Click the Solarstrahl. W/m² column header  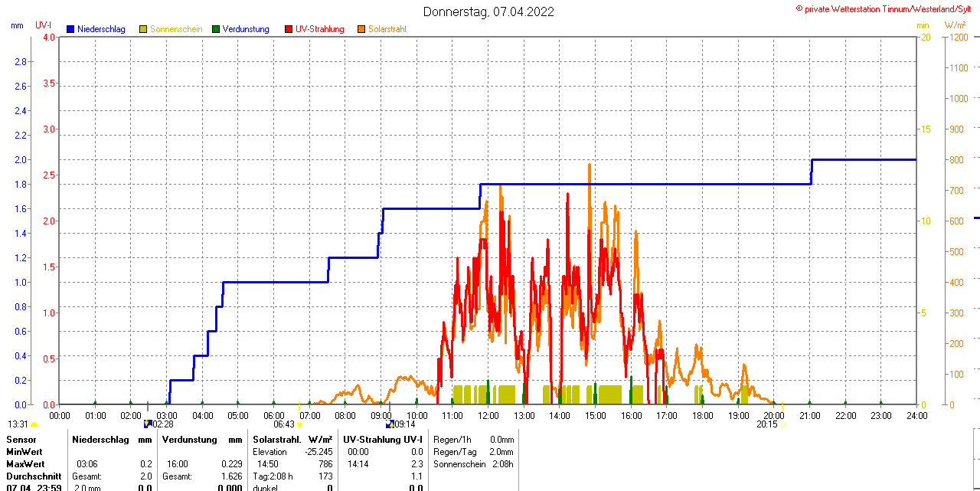pos(292,440)
